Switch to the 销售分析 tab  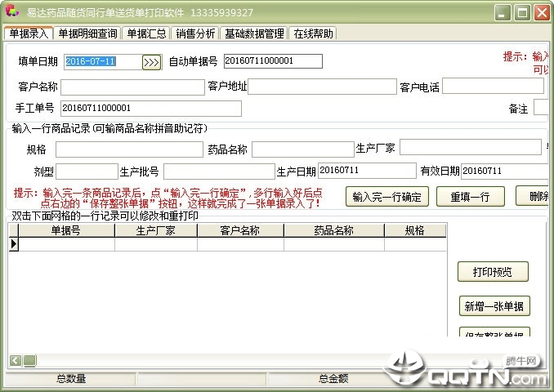click(195, 33)
